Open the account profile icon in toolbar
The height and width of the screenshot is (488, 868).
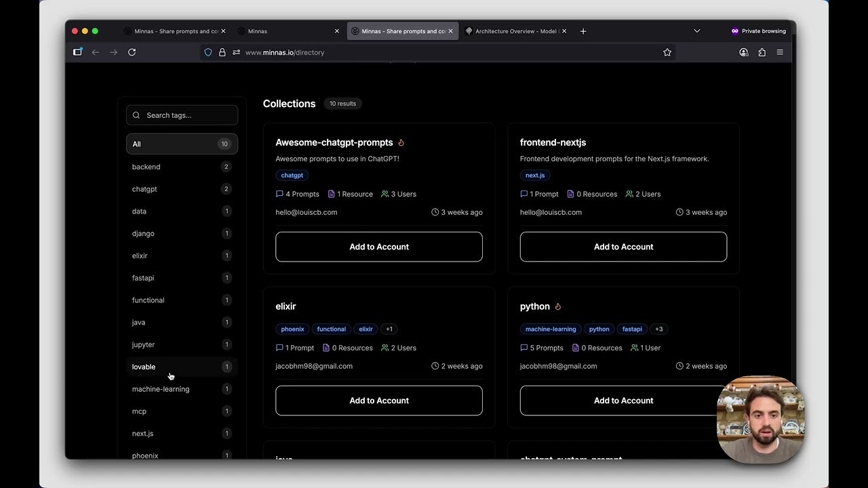coord(744,52)
